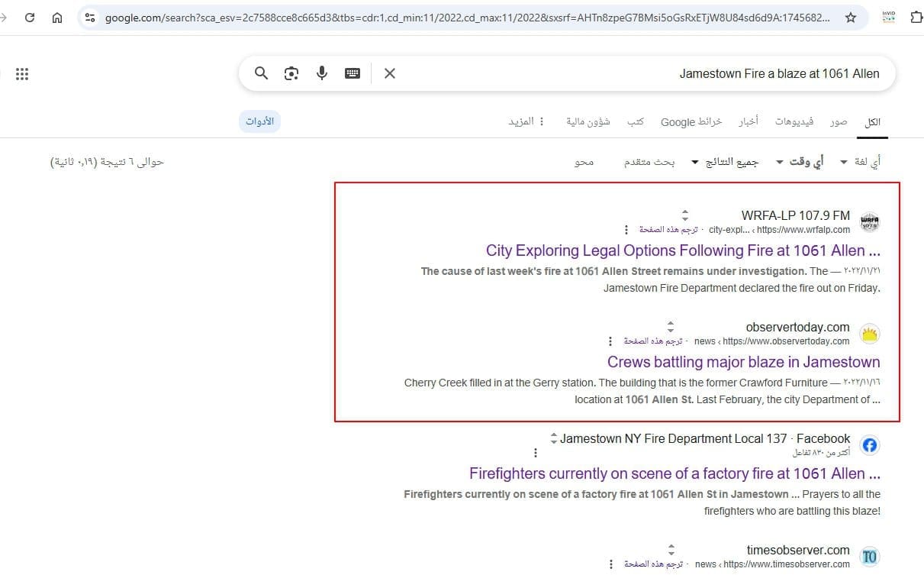Screen dimensions: 924x575
Task: Click the timesobserver.com TO favicon
Action: (870, 557)
